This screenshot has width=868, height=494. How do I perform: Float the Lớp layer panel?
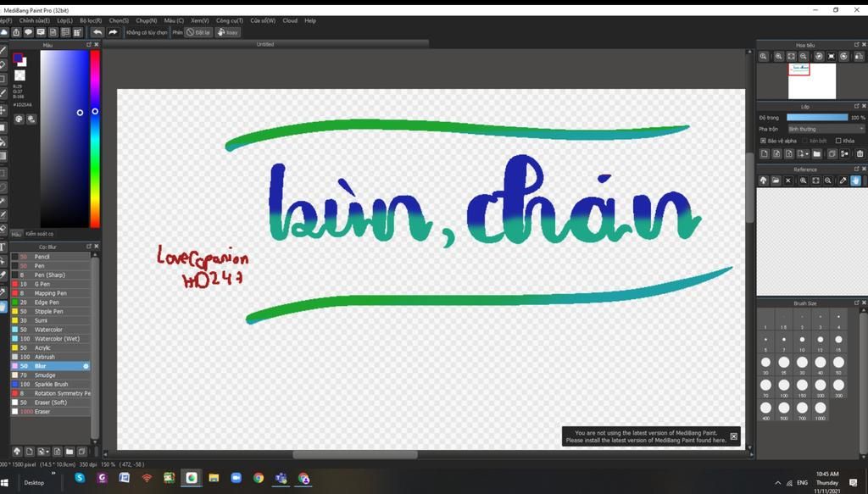[856, 106]
